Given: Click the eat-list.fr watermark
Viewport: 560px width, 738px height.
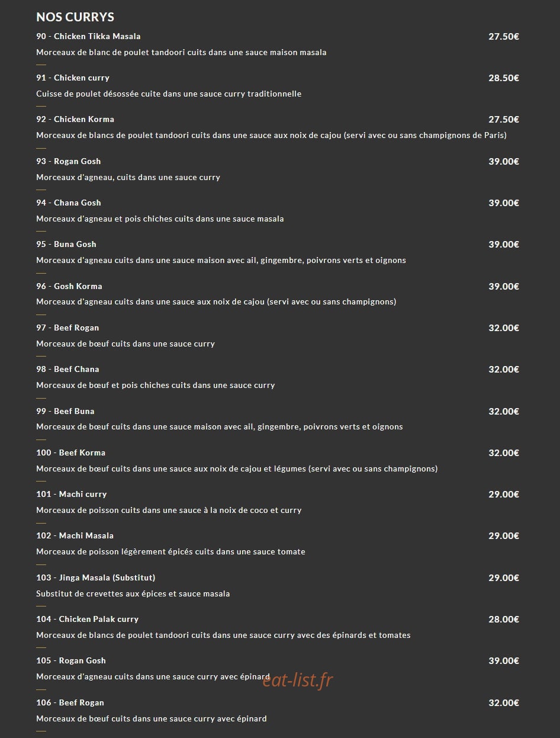Looking at the screenshot, I should pos(298,681).
